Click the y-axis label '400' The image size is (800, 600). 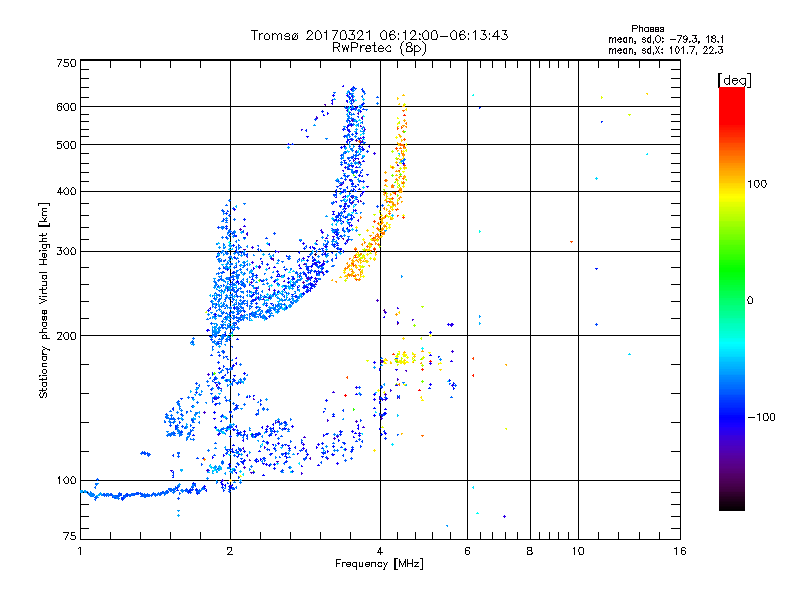click(66, 191)
